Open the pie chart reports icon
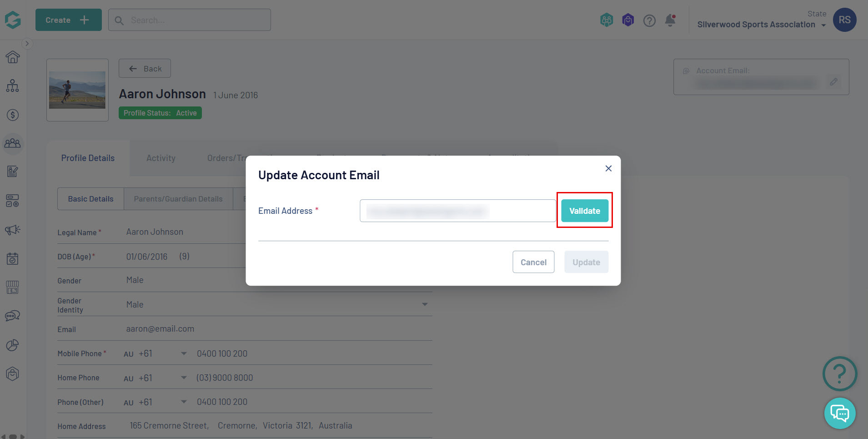Image resolution: width=868 pixels, height=439 pixels. click(13, 345)
